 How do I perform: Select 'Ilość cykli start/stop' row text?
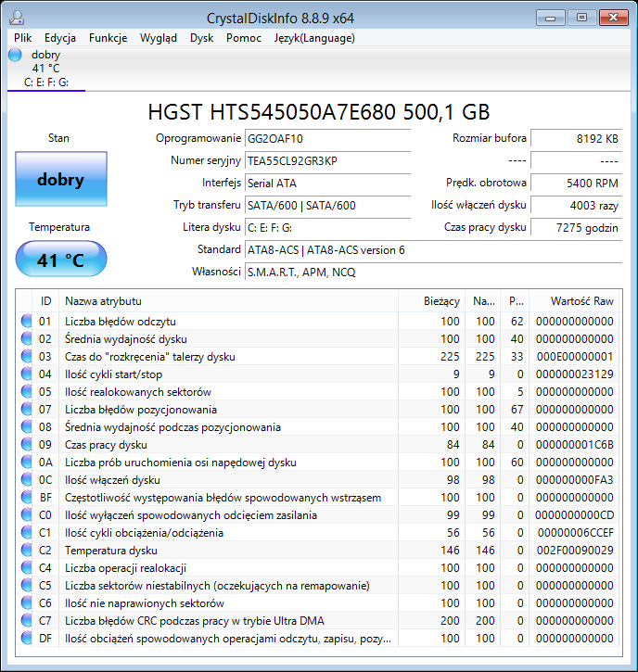click(x=114, y=374)
